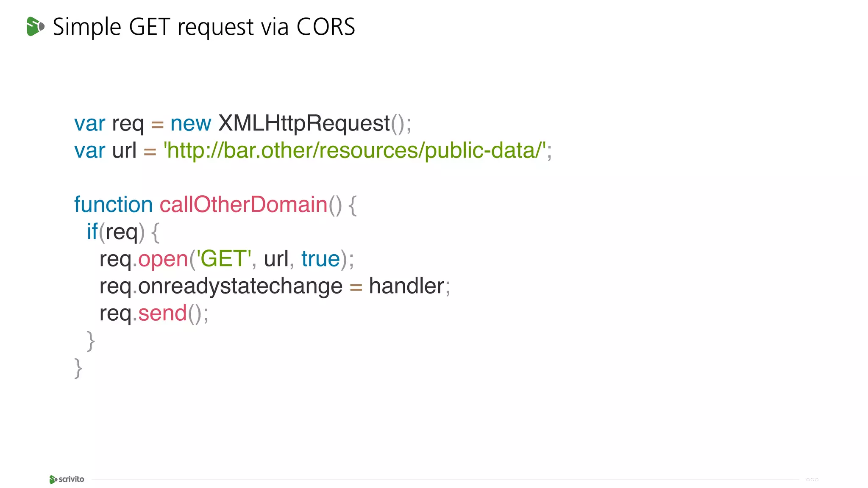Image resolution: width=868 pixels, height=488 pixels.
Task: Click the small Scrivito logo icon in the footer
Action: [x=53, y=479]
